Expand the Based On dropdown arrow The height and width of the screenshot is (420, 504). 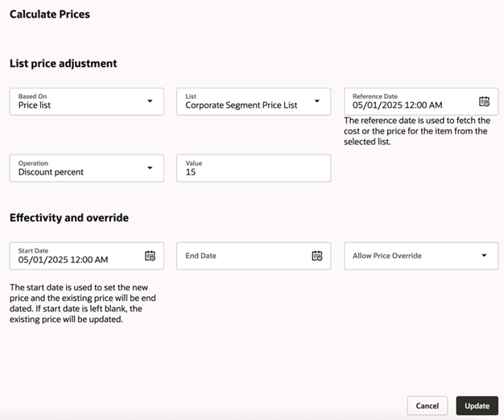[x=150, y=101]
